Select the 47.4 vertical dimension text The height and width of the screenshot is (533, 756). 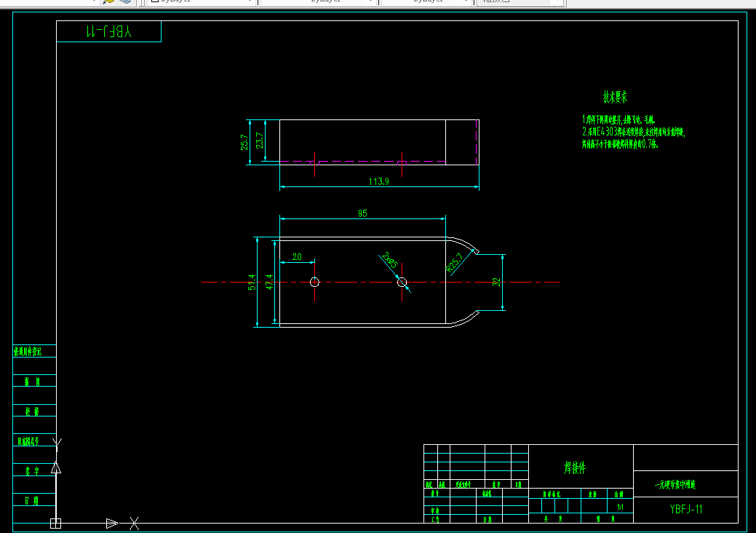click(x=269, y=283)
